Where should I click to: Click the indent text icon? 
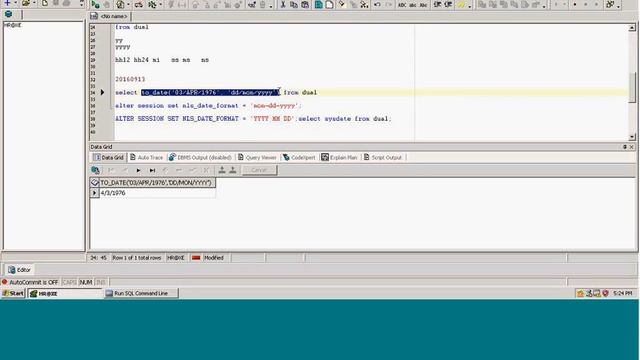[437, 4]
